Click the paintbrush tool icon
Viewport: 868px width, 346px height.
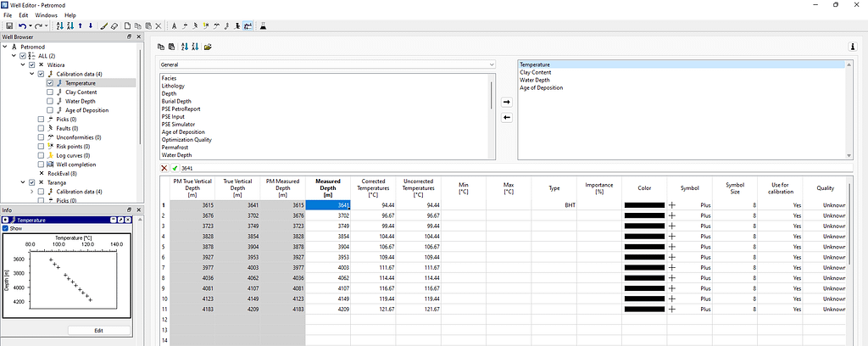pos(103,26)
